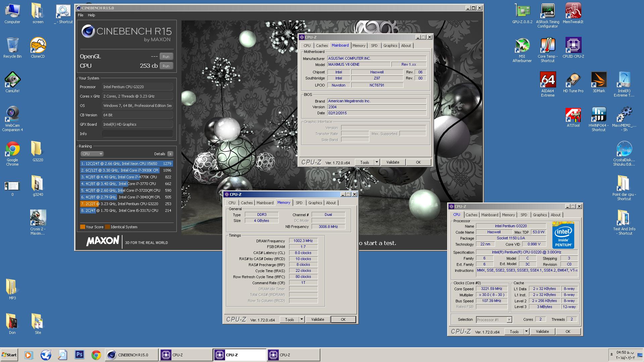This screenshot has height=362, width=644.
Task: Open ATITool desktop icon
Action: (573, 117)
